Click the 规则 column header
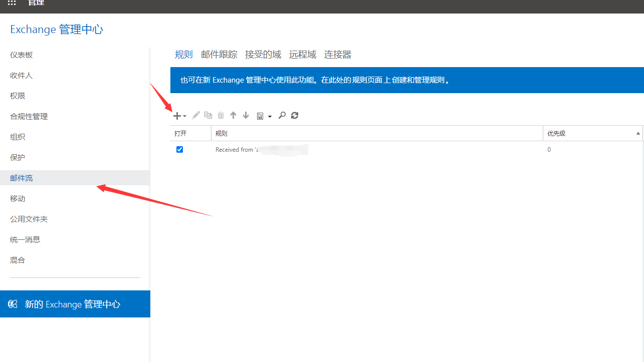 (377, 133)
